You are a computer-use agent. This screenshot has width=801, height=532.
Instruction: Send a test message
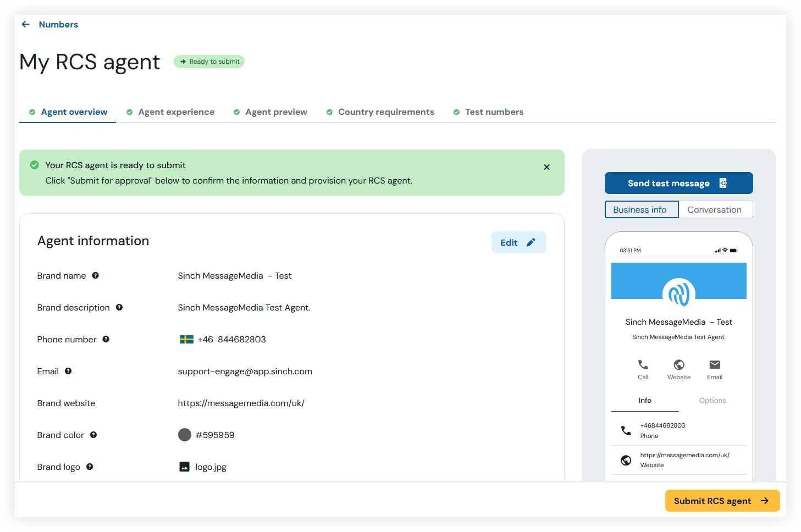pos(679,183)
